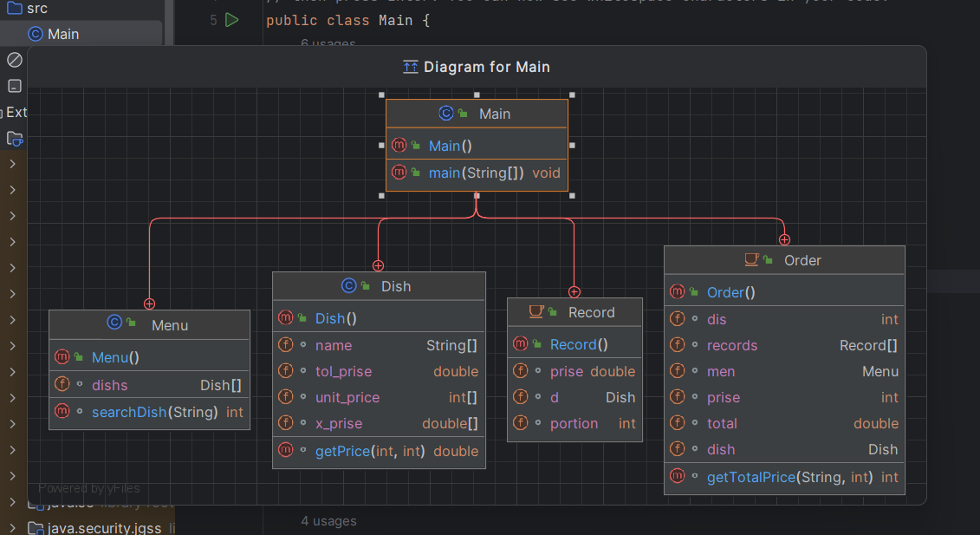The image size is (980, 535).
Task: Click the Order class cup icon
Action: [x=752, y=260]
